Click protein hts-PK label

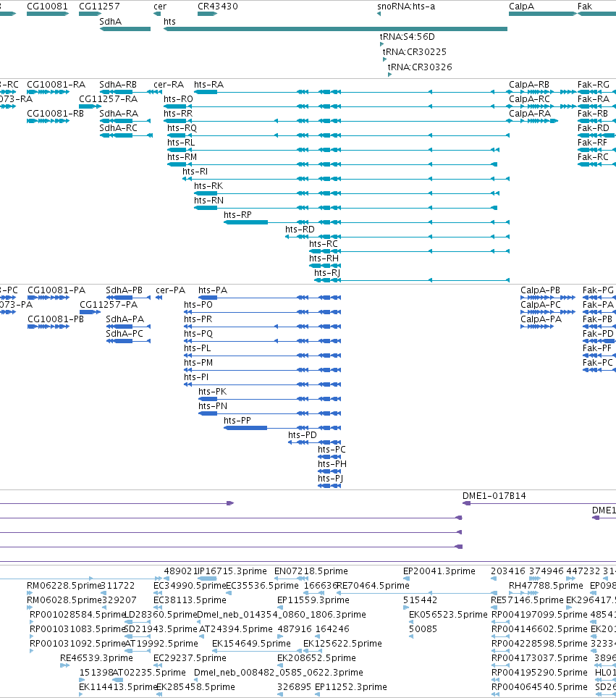(x=212, y=391)
